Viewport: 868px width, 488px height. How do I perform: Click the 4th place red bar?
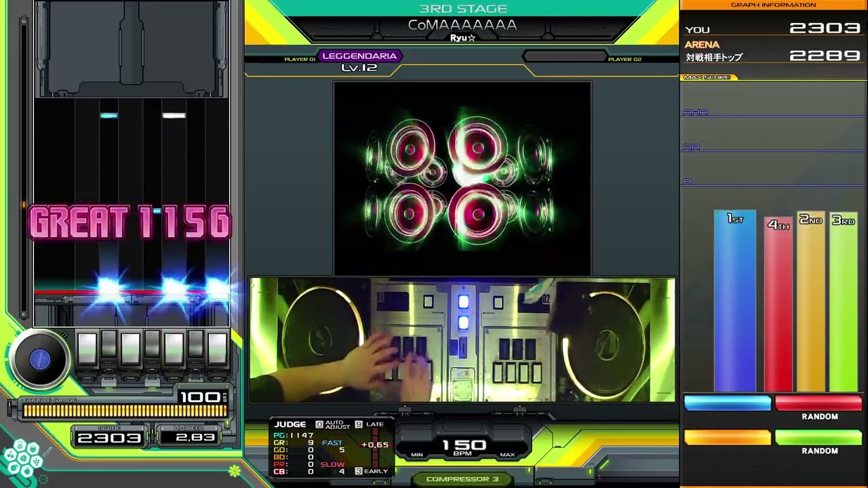(778, 304)
